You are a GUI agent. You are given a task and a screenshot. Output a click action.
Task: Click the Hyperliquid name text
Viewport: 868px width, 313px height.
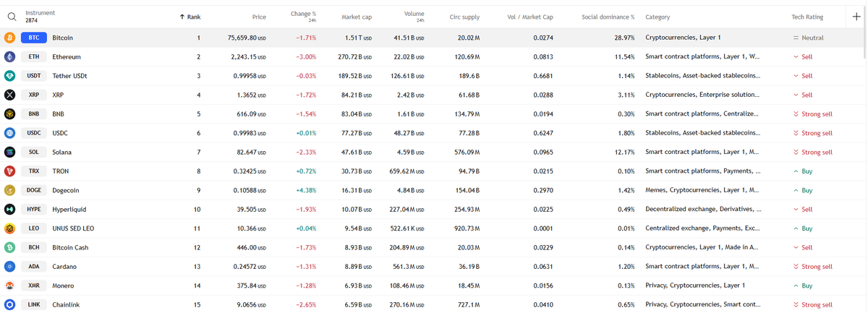coord(69,210)
